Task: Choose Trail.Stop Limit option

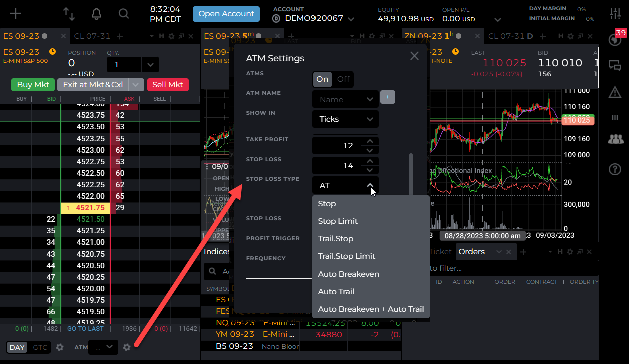Action: [371, 256]
